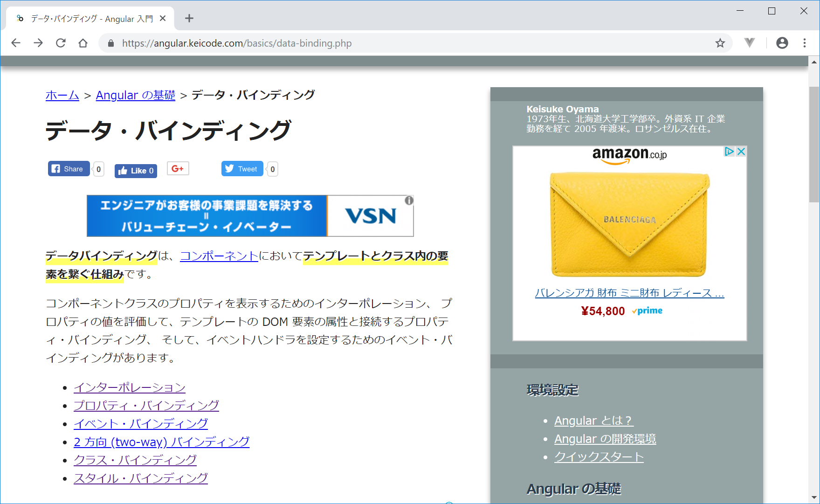This screenshot has height=504, width=820.
Task: Share the page on Facebook
Action: pyautogui.click(x=68, y=169)
